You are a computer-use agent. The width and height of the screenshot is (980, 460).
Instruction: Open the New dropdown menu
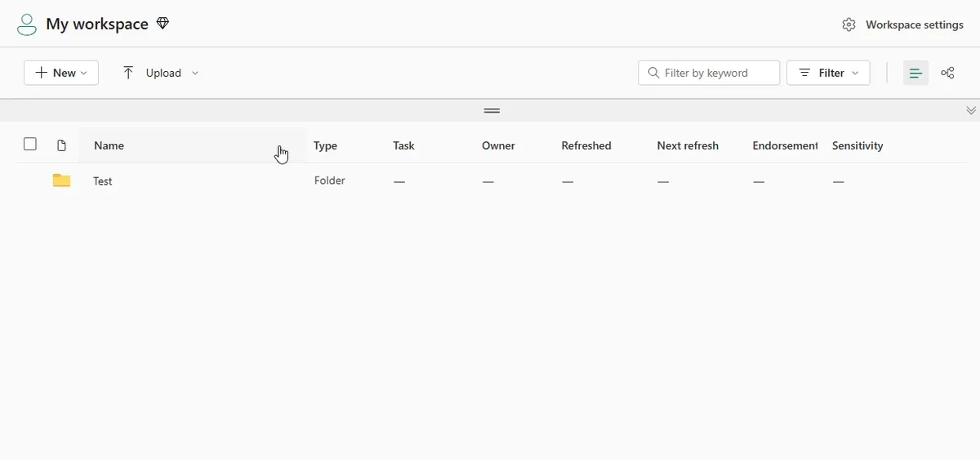[61, 73]
